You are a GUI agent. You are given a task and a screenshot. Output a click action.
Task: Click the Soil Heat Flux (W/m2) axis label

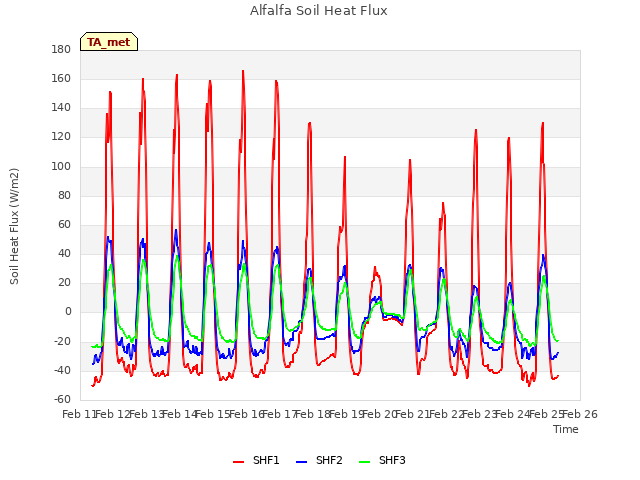click(14, 226)
